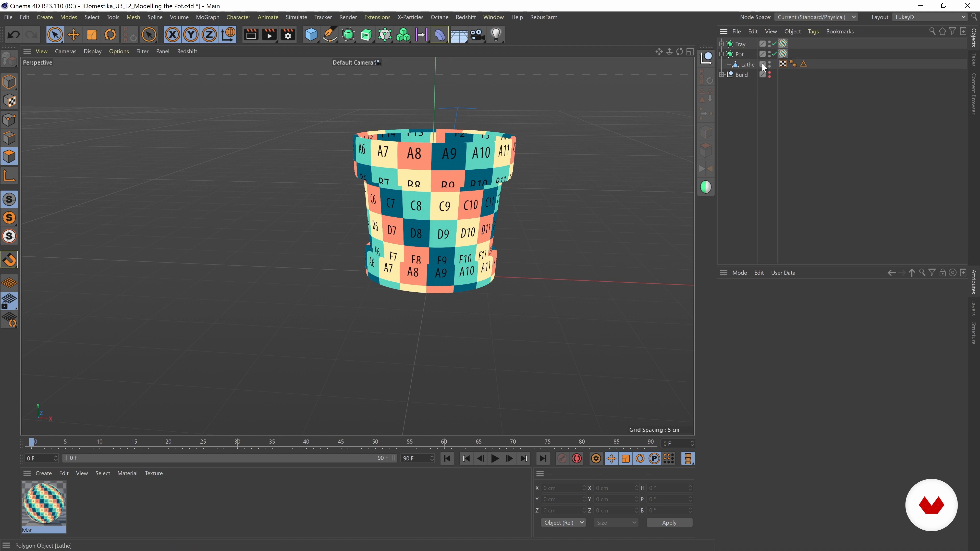Open the Size coordinate dropdown
The image size is (980, 551).
[616, 522]
